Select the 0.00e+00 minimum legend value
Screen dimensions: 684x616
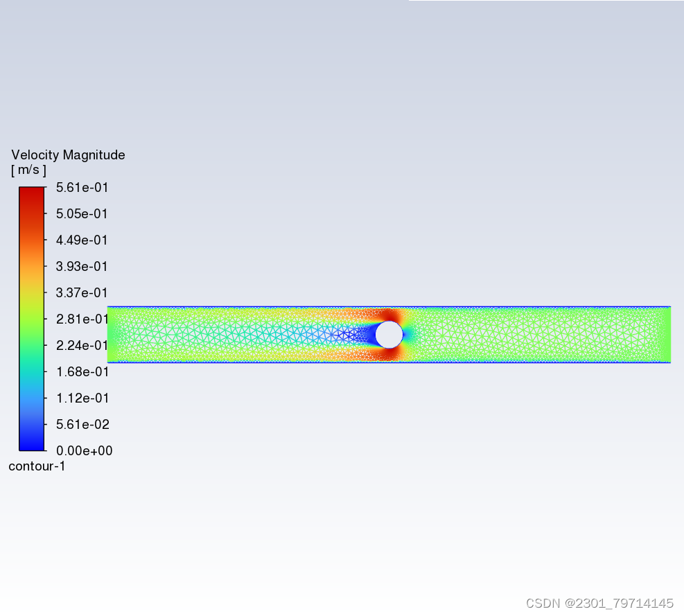(85, 450)
